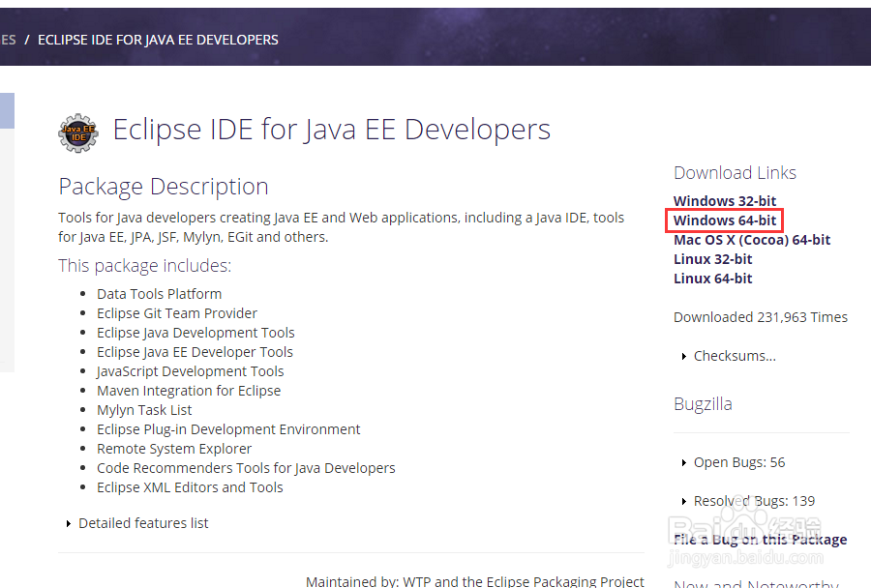Click the Remote System Explorer item
The image size is (871, 588).
[x=174, y=449]
